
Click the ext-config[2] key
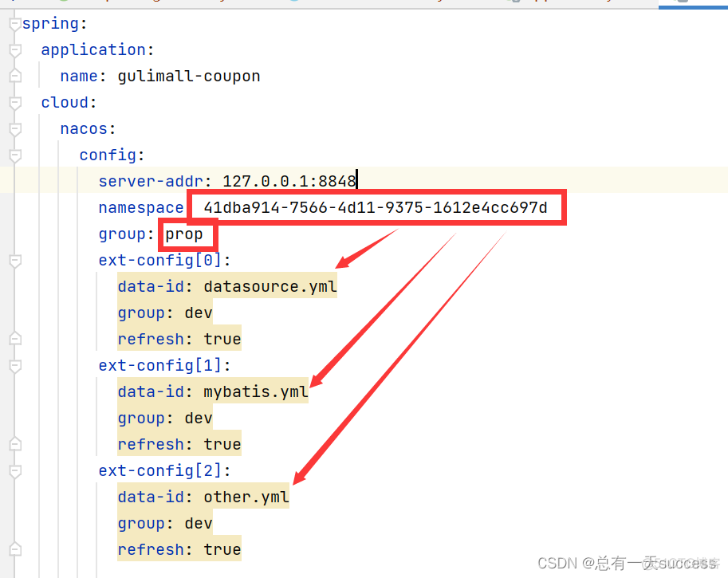[159, 471]
